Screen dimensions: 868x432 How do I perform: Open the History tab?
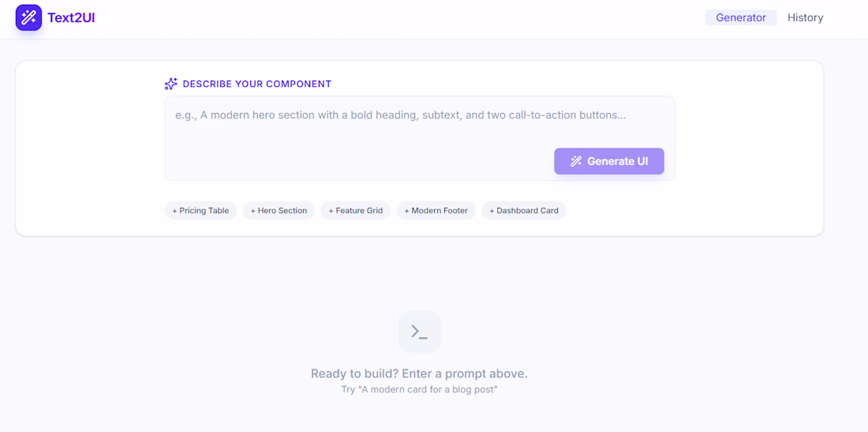(x=805, y=17)
